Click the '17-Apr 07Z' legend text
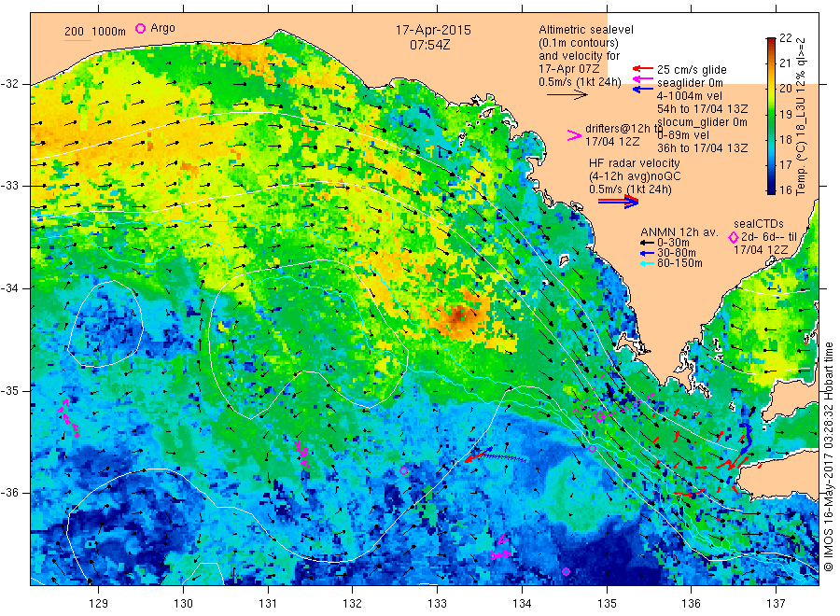Viewport: 840px width, 616px height. pos(569,68)
